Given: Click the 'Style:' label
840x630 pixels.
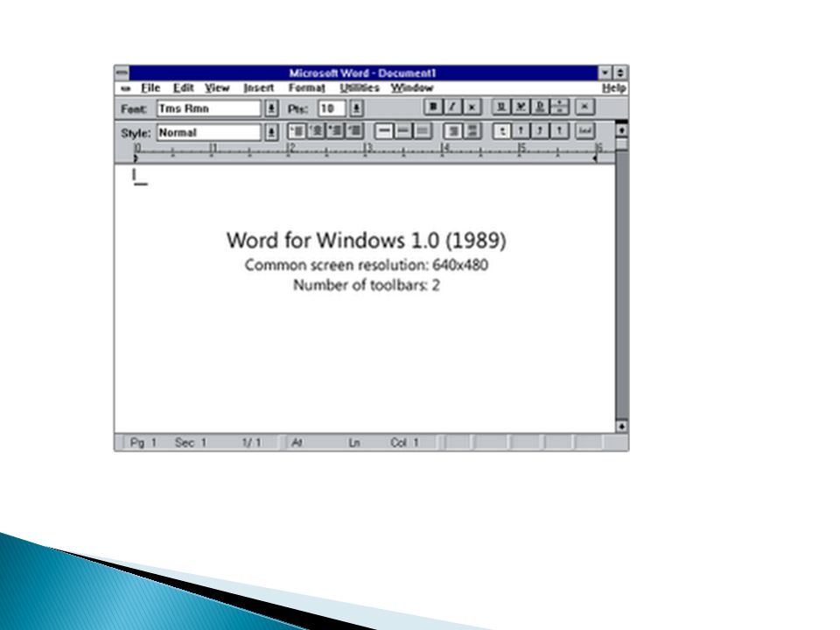Looking at the screenshot, I should (136, 133).
